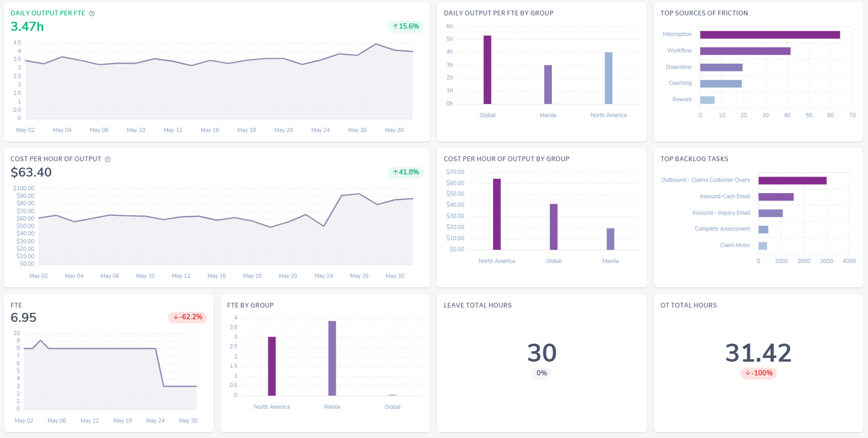This screenshot has width=868, height=438.
Task: Click the Outbound - Claims Customer Query label
Action: [x=706, y=180]
